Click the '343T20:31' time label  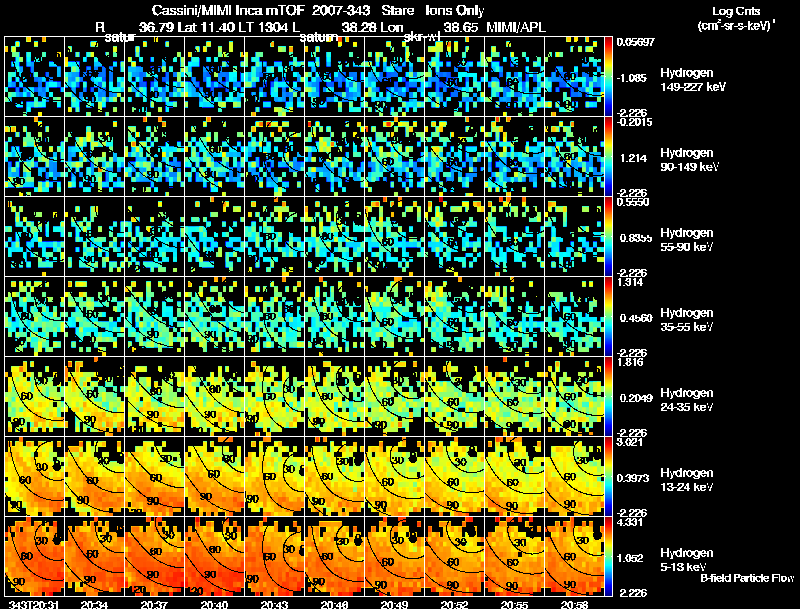click(x=35, y=604)
